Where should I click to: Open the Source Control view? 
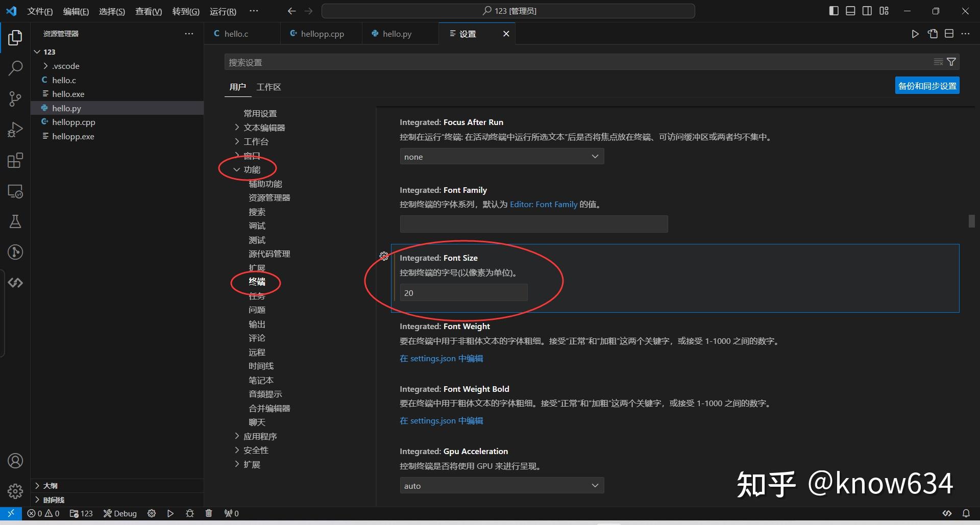[15, 98]
